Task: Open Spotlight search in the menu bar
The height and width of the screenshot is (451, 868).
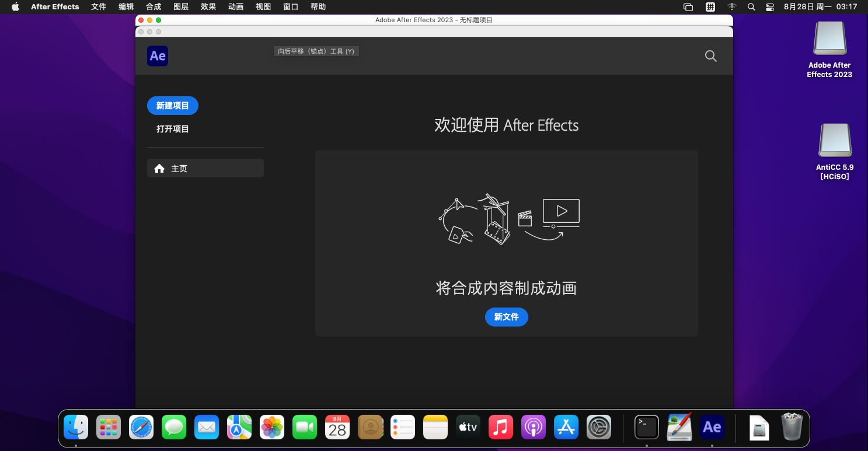Action: [x=751, y=7]
